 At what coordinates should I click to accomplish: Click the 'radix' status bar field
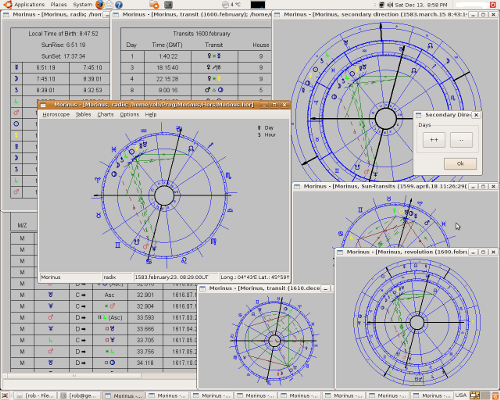117,277
